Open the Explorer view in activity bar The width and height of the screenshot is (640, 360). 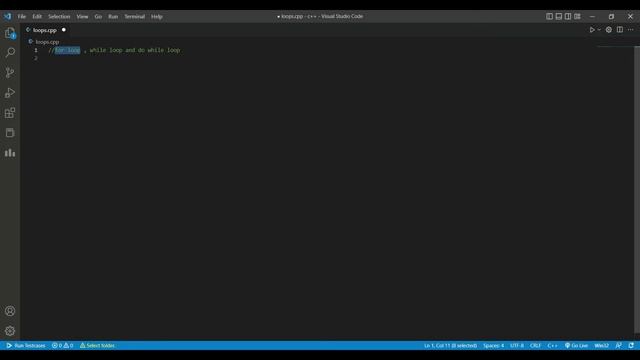tap(10, 33)
